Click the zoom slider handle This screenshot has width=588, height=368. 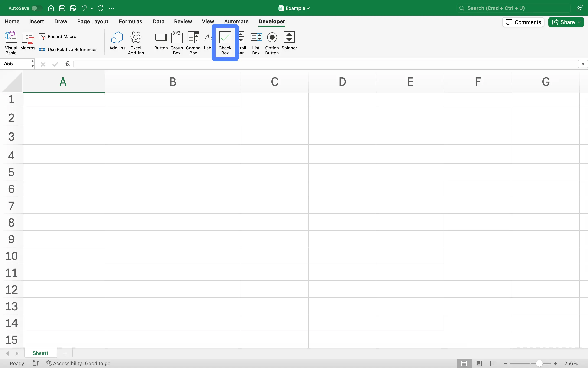click(x=539, y=363)
